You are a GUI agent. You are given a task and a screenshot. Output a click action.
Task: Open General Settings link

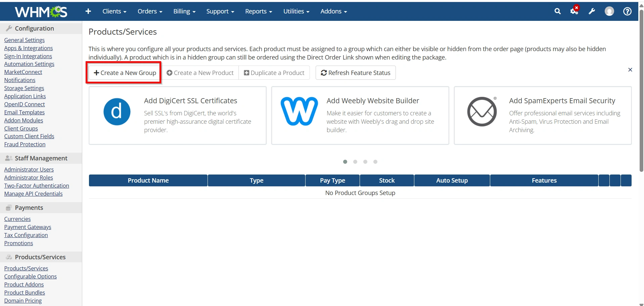point(24,40)
